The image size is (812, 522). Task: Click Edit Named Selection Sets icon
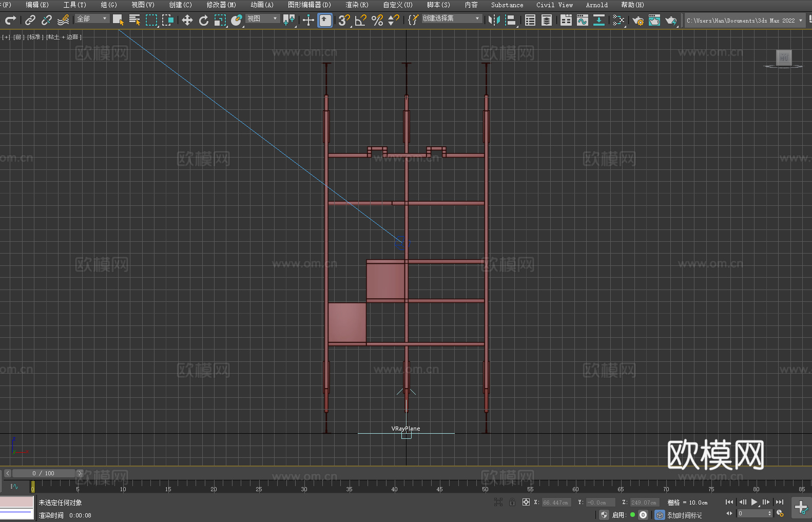(x=413, y=20)
